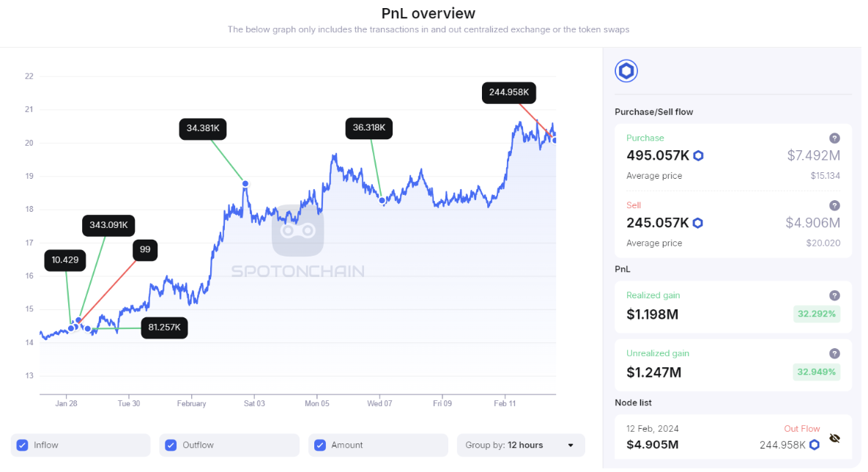Viewport: 868px width, 472px height.
Task: Click the 343.091K inflow chart label
Action: pyautogui.click(x=108, y=226)
